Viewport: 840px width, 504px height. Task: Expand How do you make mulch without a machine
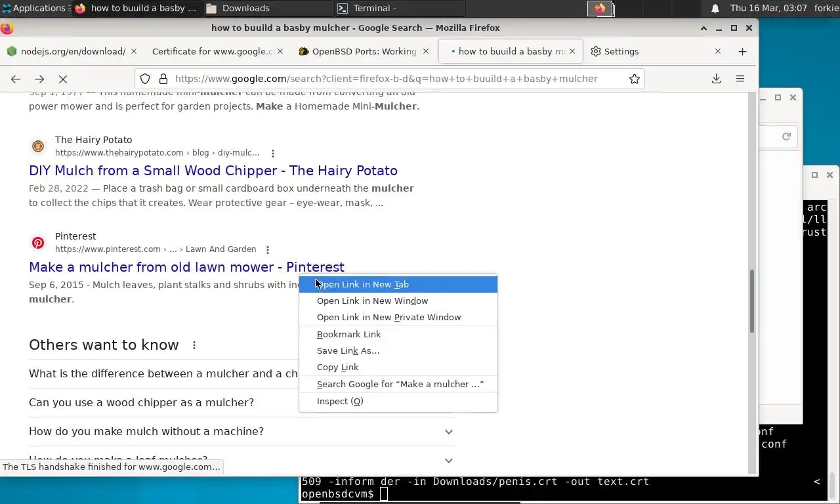tap(242, 431)
